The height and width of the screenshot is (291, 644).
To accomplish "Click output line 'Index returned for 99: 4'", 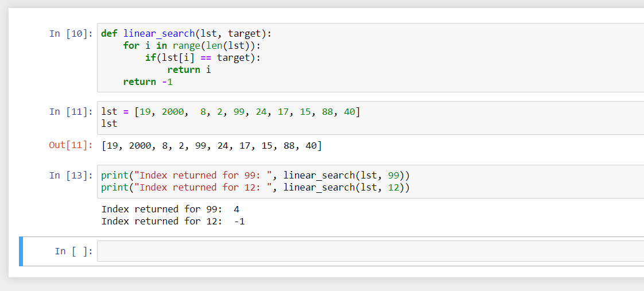I will (170, 209).
